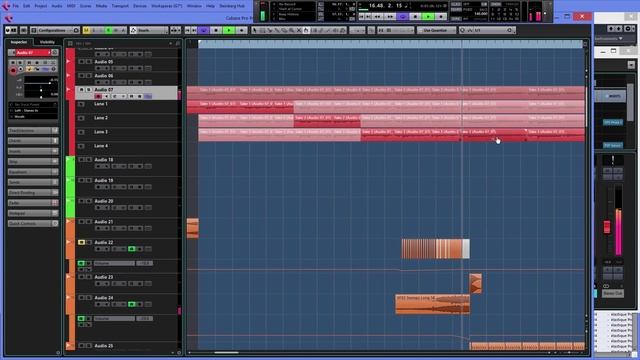The width and height of the screenshot is (640, 360).
Task: Select the audio clip on Audio 24
Action: pyautogui.click(x=432, y=304)
